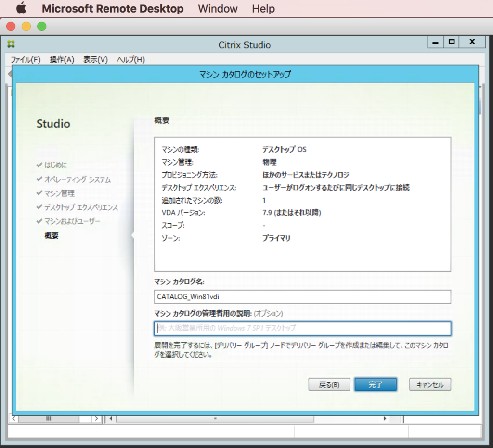This screenshot has height=448, width=493.
Task: Maximize the Citrix Studio window
Action: [452, 42]
